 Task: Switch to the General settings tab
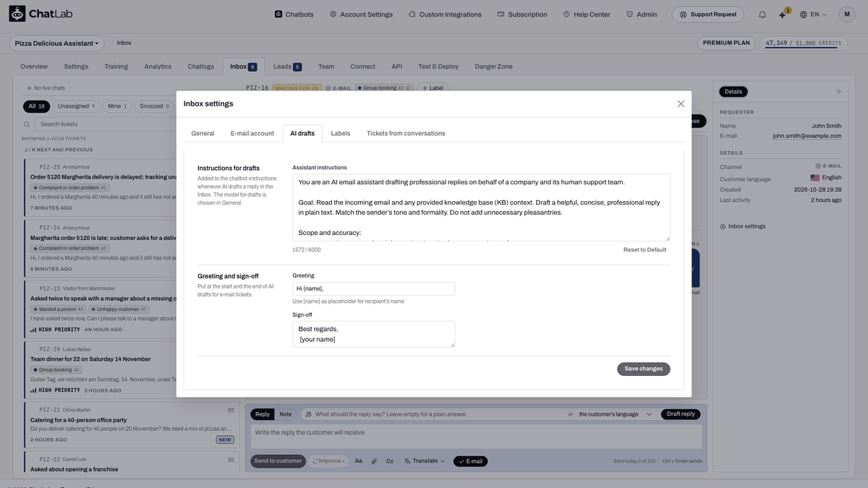pyautogui.click(x=203, y=134)
